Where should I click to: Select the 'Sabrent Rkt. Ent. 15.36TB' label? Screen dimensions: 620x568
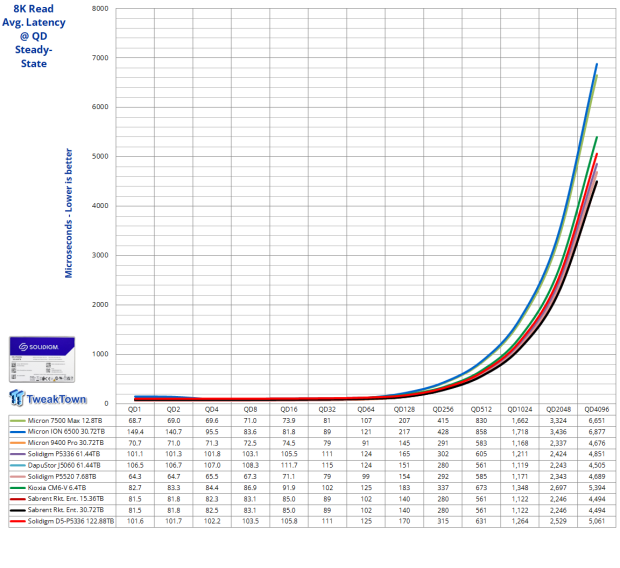[66, 499]
